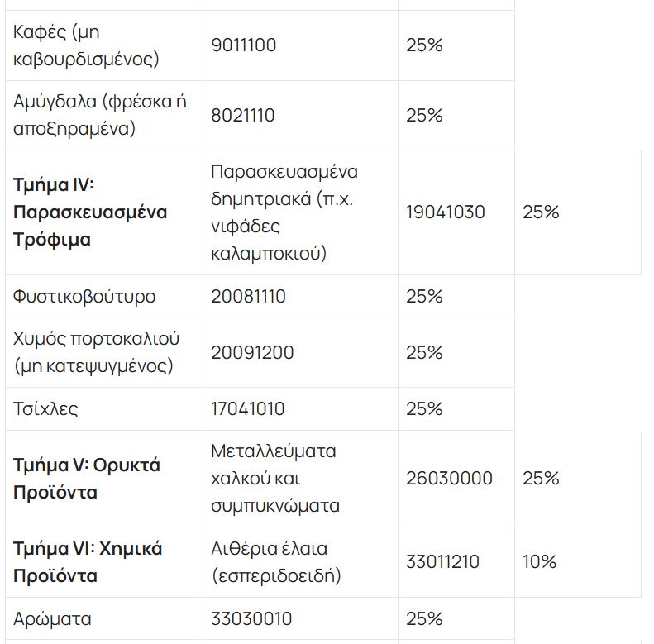Click the 10% tariff rate cell
The height and width of the screenshot is (644, 654).
pyautogui.click(x=539, y=562)
